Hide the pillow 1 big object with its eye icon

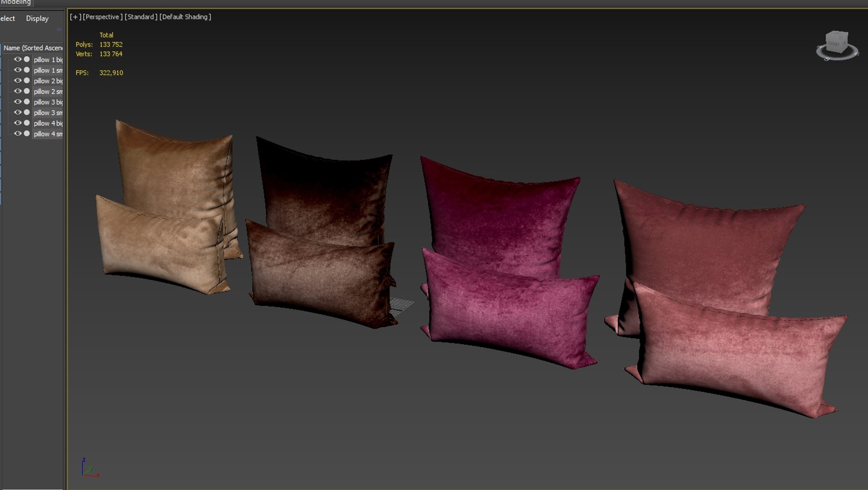18,59
